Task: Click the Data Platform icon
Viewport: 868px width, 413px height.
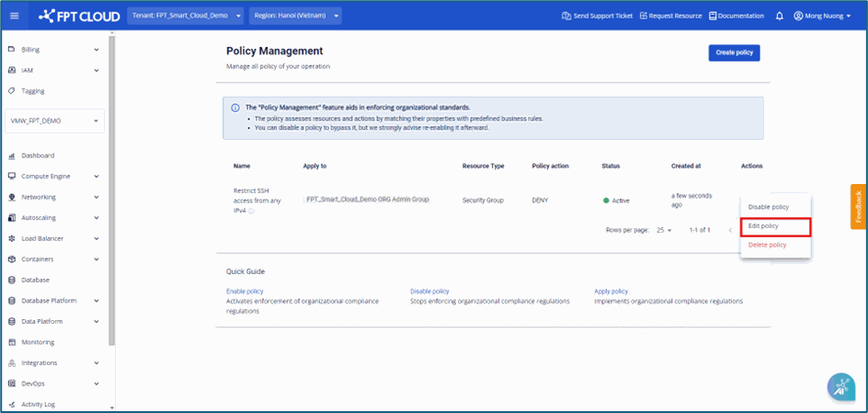Action: (11, 322)
